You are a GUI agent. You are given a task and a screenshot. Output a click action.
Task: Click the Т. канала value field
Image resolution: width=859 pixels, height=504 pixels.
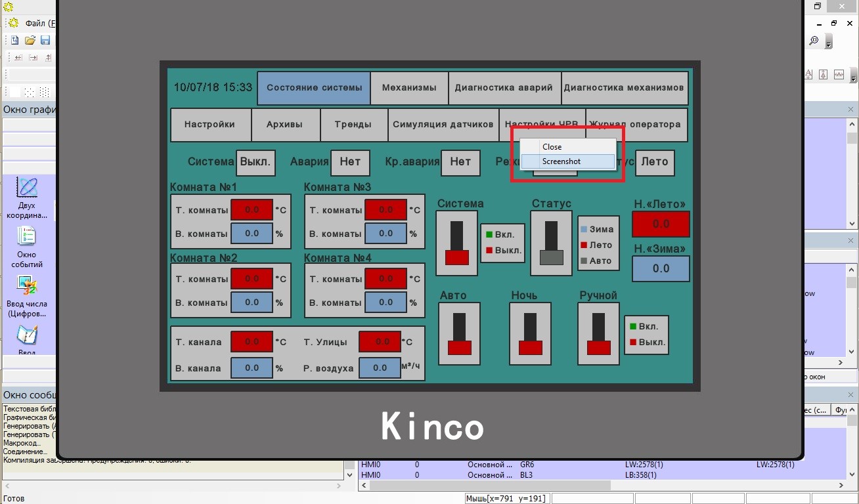pos(252,342)
